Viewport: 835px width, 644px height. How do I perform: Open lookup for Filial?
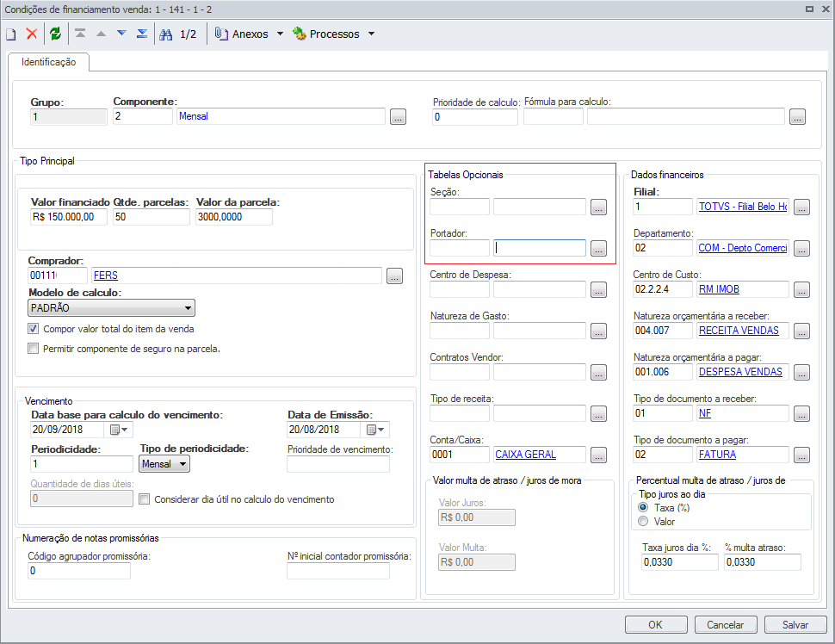(802, 207)
